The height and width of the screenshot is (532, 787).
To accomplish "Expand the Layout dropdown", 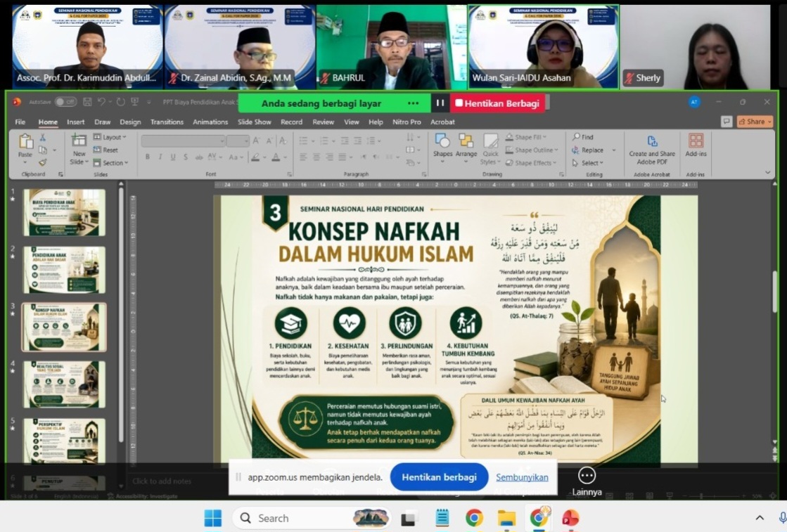I will [x=110, y=137].
